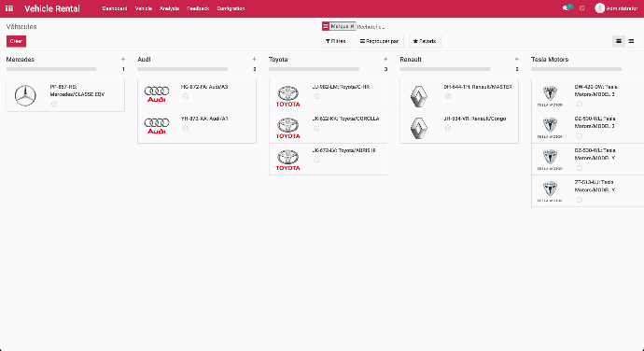Click activity clock on Renault MASTER card
Image resolution: width=644 pixels, height=351 pixels.
(x=448, y=96)
